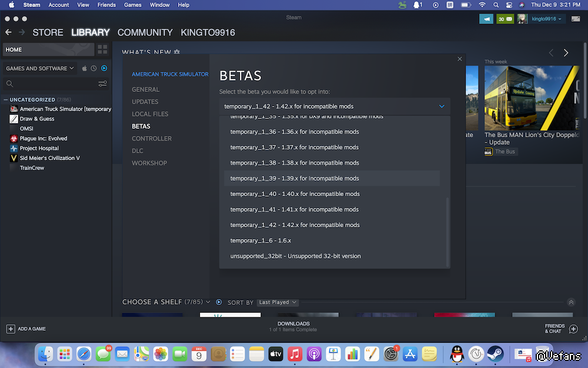This screenshot has width=588, height=368.
Task: Open the DLC properties tab
Action: [x=137, y=151]
